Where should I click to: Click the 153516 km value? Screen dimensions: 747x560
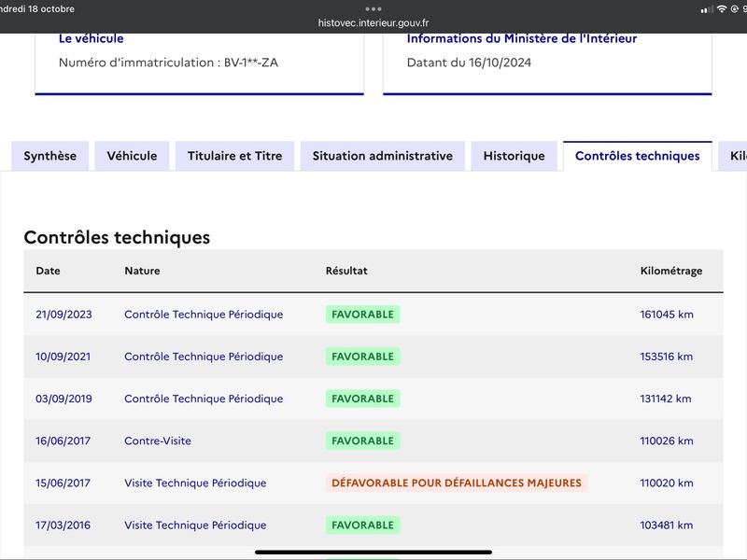666,357
